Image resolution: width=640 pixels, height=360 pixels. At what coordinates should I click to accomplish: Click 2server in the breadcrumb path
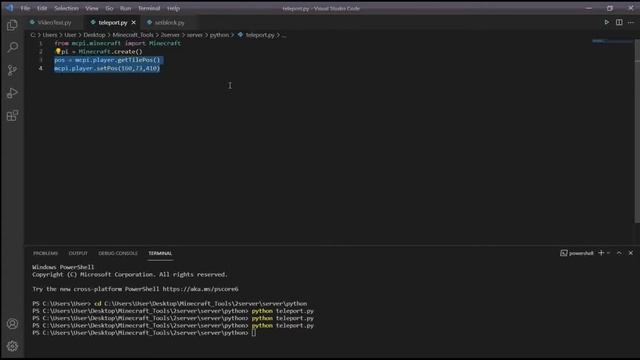pos(170,35)
